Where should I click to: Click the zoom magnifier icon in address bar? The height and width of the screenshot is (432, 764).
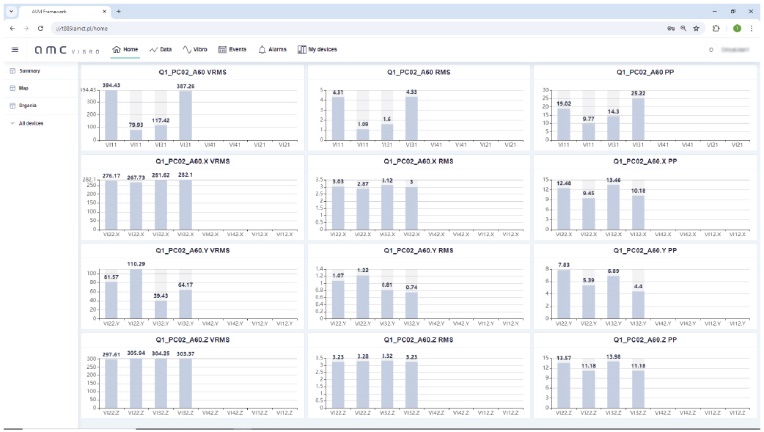(682, 28)
